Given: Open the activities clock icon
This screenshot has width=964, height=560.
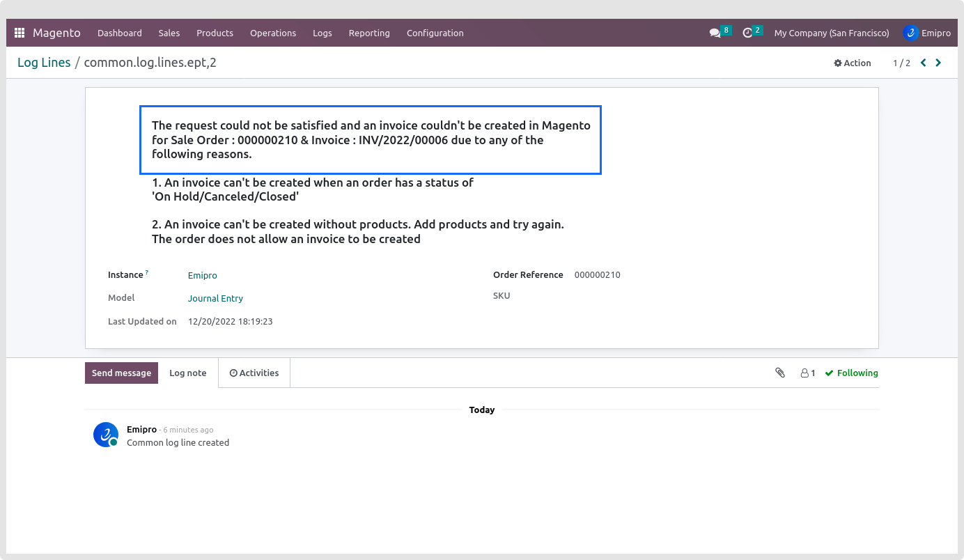Looking at the screenshot, I should [747, 33].
